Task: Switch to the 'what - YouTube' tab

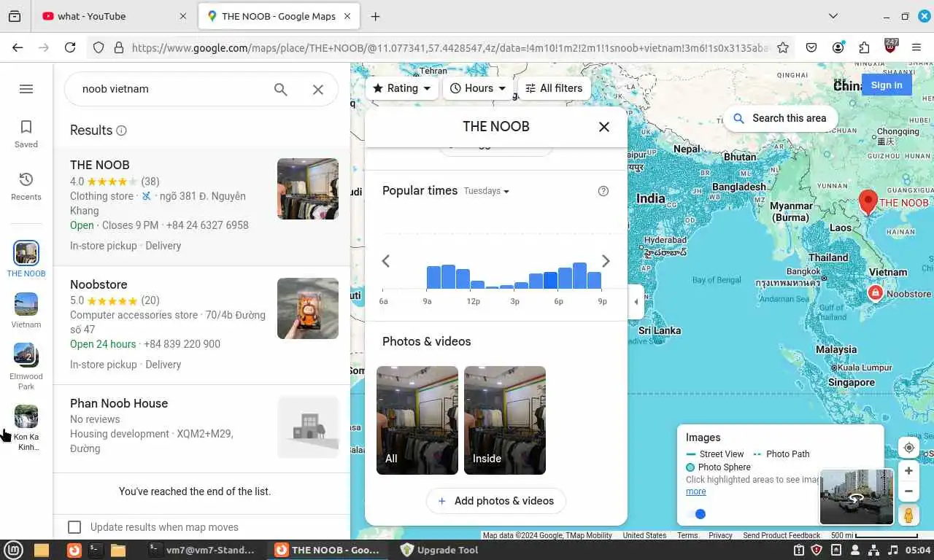Action: (x=114, y=16)
